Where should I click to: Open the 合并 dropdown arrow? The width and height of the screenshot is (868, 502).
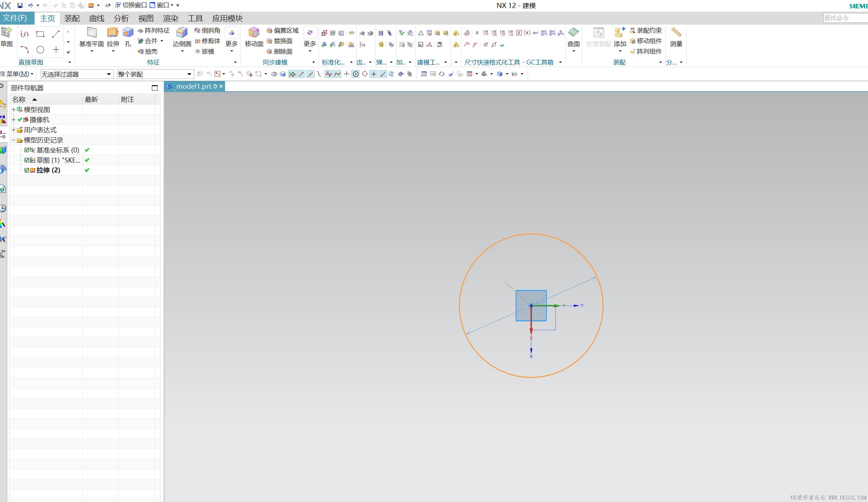[x=162, y=41]
